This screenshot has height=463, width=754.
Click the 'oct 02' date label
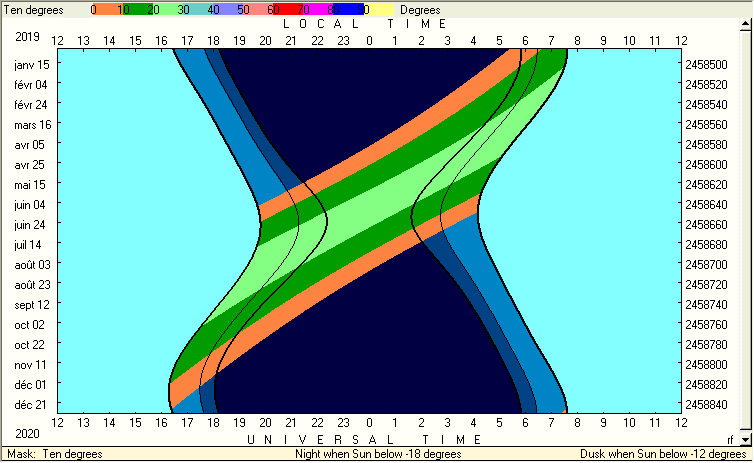pos(29,325)
